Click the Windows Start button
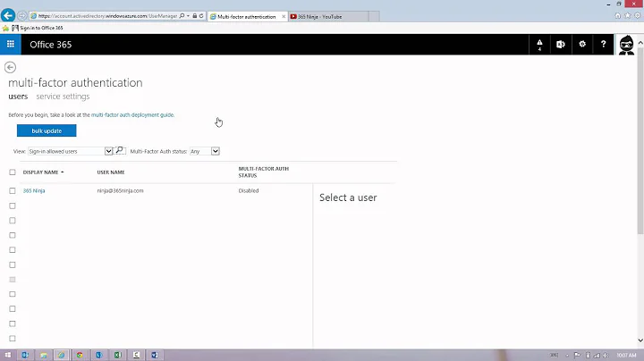Screen dimensions: 644x361 (x=7, y=355)
